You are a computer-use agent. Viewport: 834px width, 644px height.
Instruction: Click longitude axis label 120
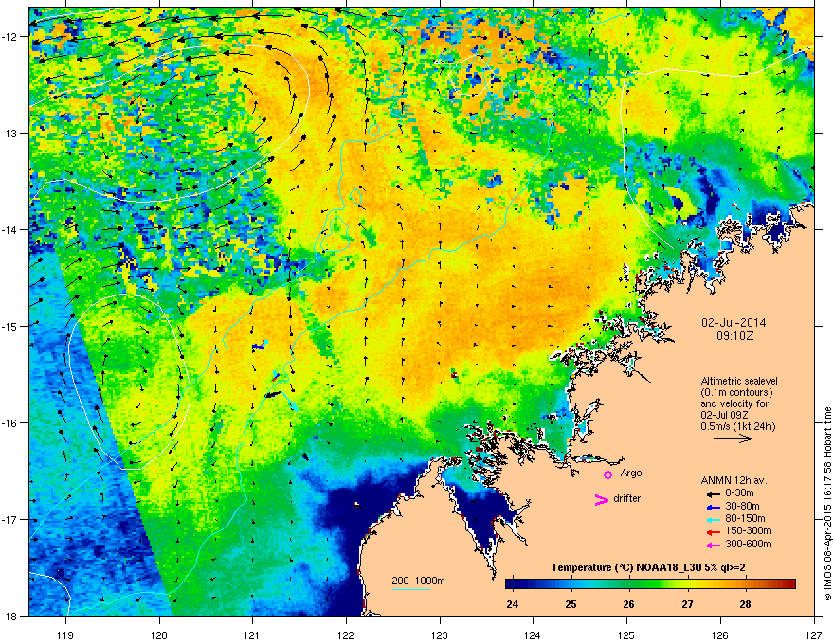[159, 634]
